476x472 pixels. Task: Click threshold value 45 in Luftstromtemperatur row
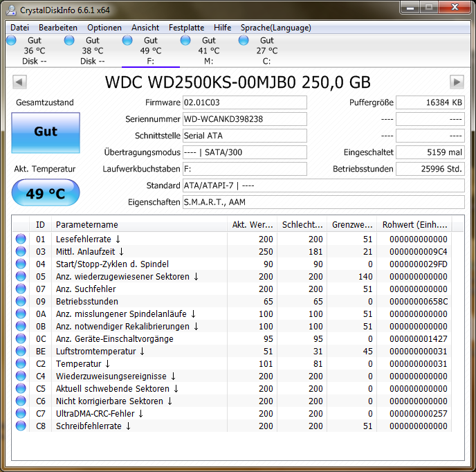pyautogui.click(x=367, y=351)
